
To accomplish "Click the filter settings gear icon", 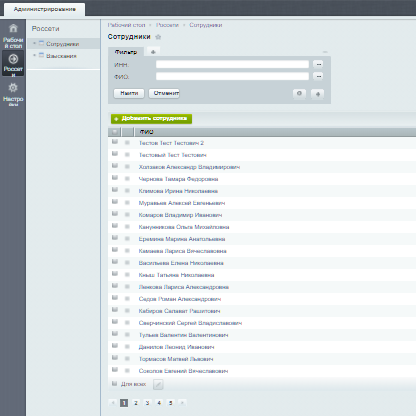I will [x=299, y=94].
